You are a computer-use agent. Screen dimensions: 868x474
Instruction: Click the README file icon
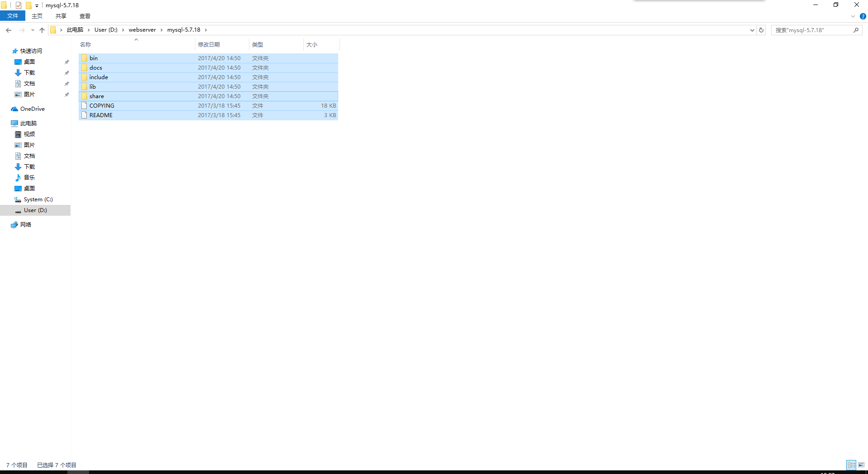[x=84, y=115]
